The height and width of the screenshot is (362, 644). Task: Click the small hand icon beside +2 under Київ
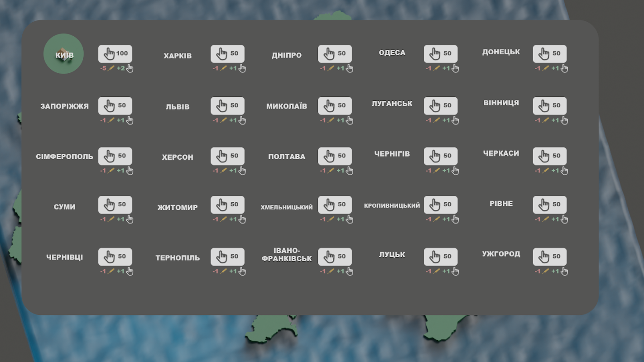pyautogui.click(x=130, y=68)
